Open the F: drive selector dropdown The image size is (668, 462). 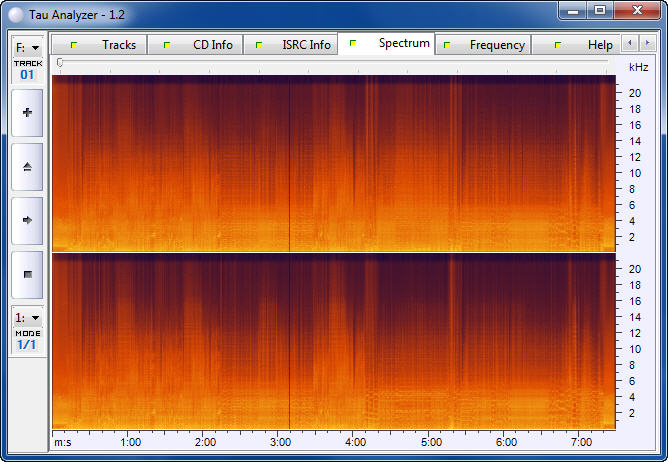pos(27,47)
